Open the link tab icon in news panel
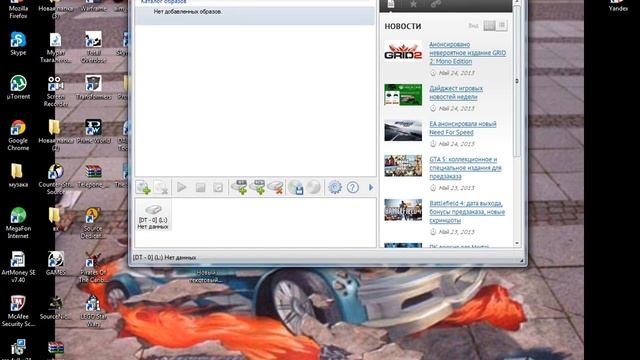 436,4
